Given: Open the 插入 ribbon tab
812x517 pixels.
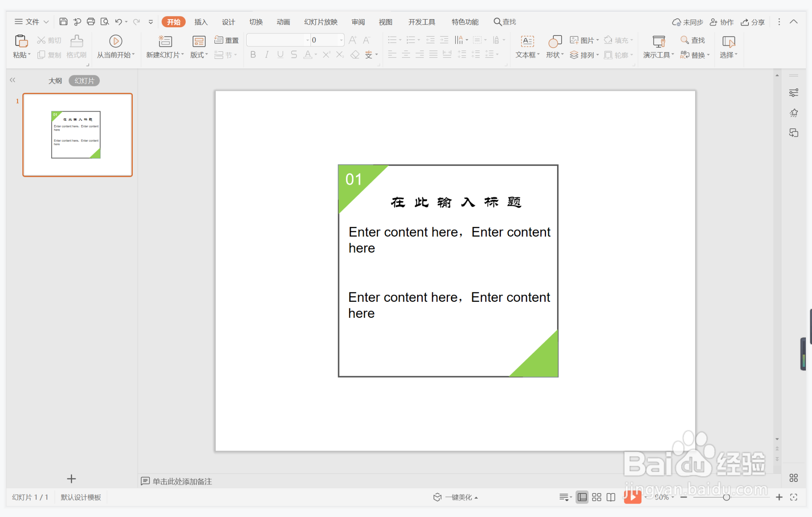Looking at the screenshot, I should pos(201,22).
